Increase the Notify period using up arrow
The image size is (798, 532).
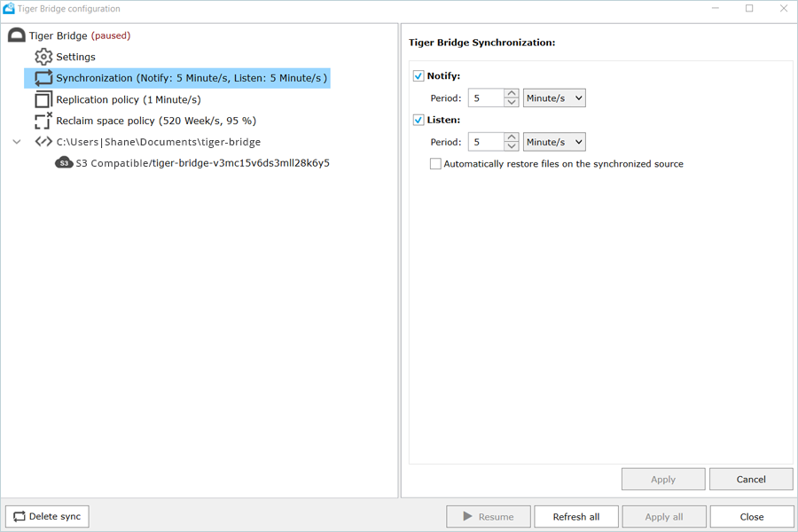point(512,93)
